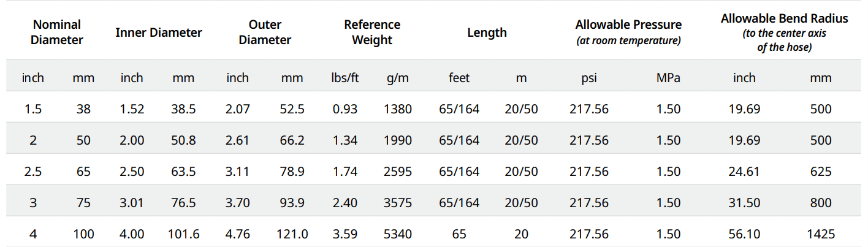Select bend radius value 24.61
Image resolution: width=868 pixels, height=247 pixels.
745,172
